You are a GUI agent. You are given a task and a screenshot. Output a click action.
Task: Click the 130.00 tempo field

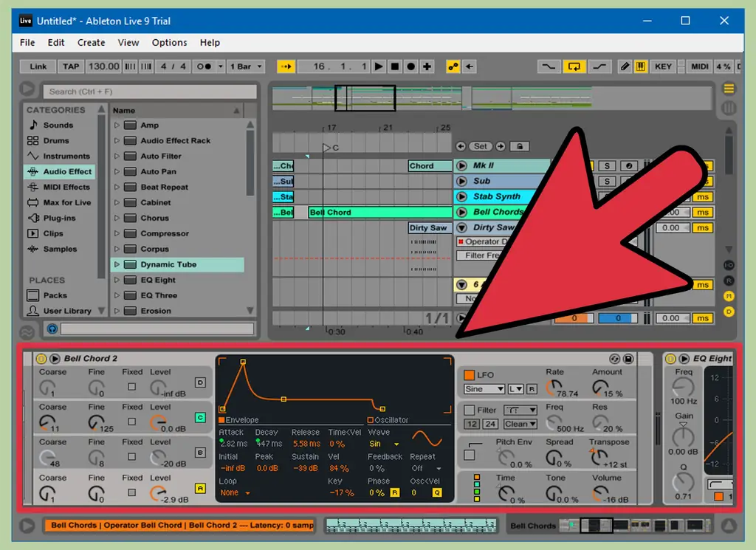click(x=103, y=66)
